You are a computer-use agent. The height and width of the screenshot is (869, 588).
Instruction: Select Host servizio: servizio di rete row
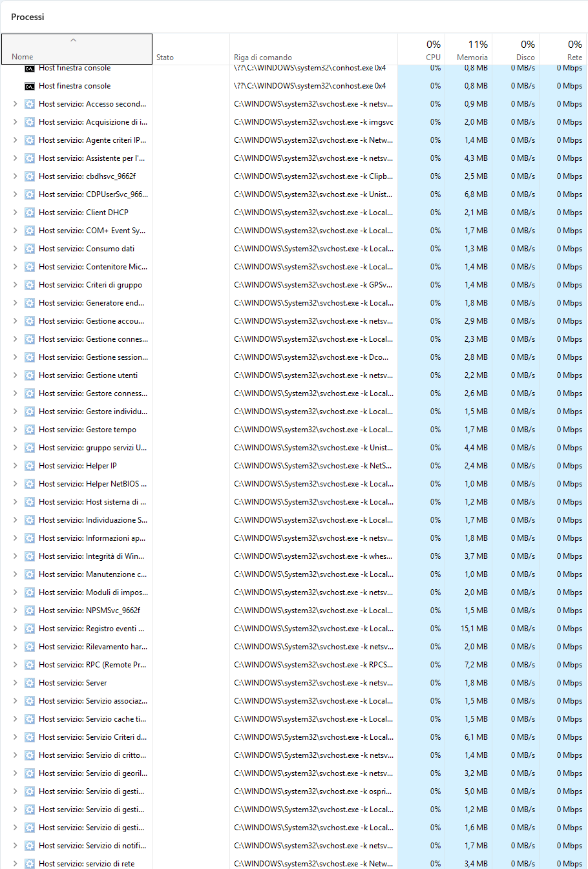(294, 863)
